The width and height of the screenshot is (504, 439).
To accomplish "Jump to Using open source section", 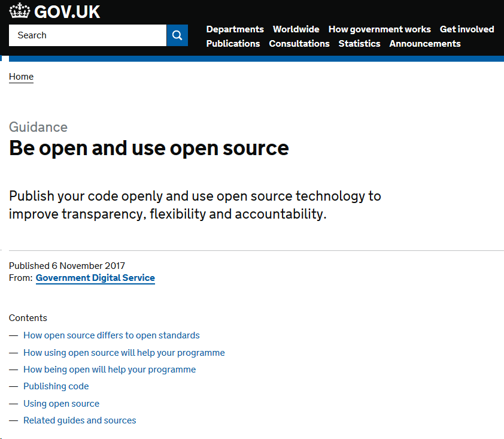I will (62, 403).
